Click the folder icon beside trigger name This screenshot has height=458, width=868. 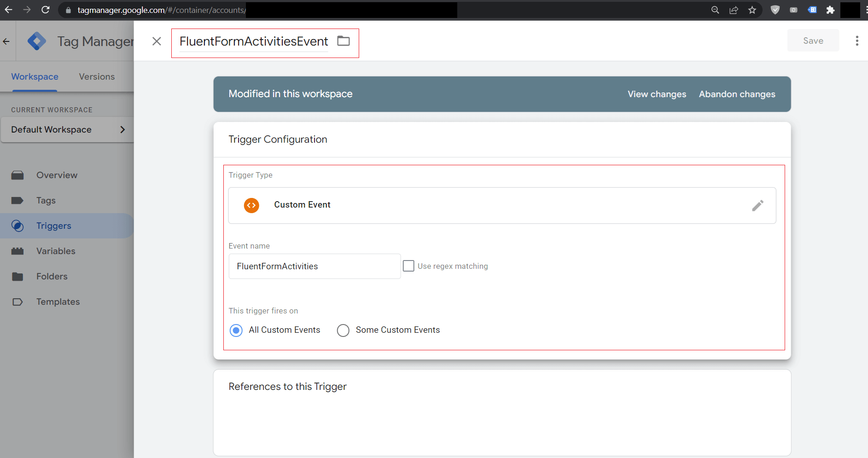pos(344,41)
